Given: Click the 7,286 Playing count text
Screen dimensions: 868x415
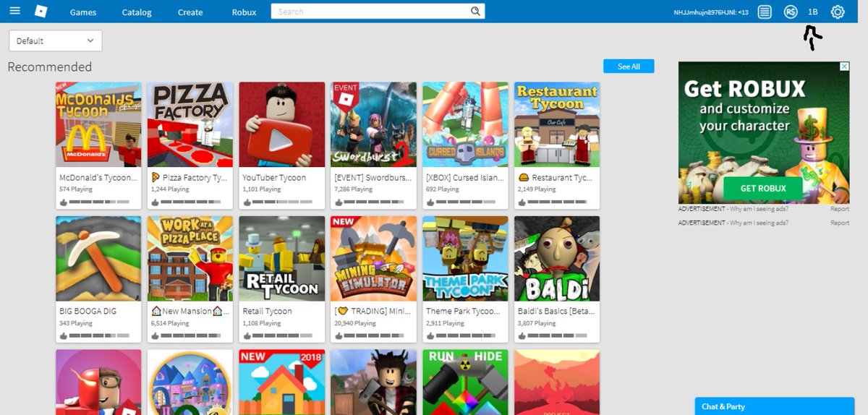Looking at the screenshot, I should 354,189.
